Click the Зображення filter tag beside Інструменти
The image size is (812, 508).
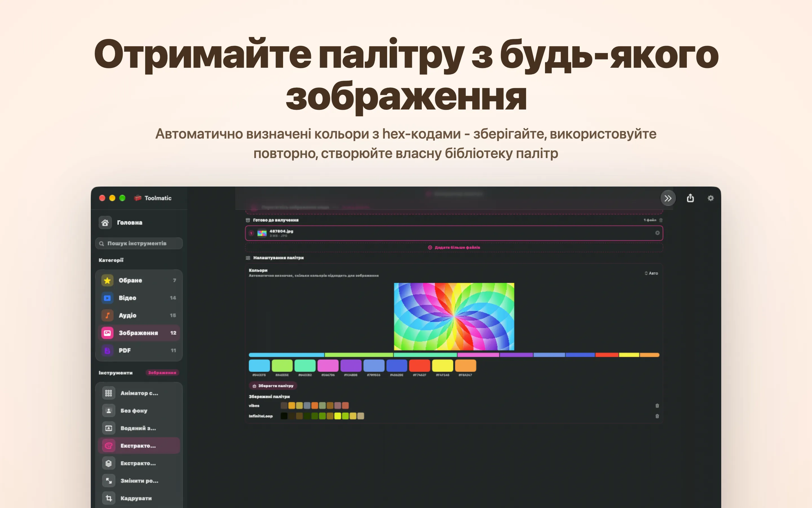click(x=162, y=373)
